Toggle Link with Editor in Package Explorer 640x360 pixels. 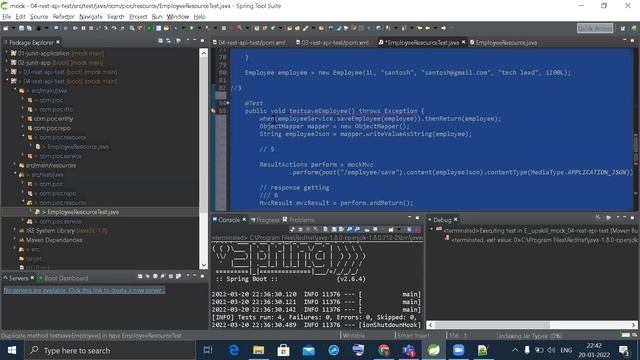[168, 41]
